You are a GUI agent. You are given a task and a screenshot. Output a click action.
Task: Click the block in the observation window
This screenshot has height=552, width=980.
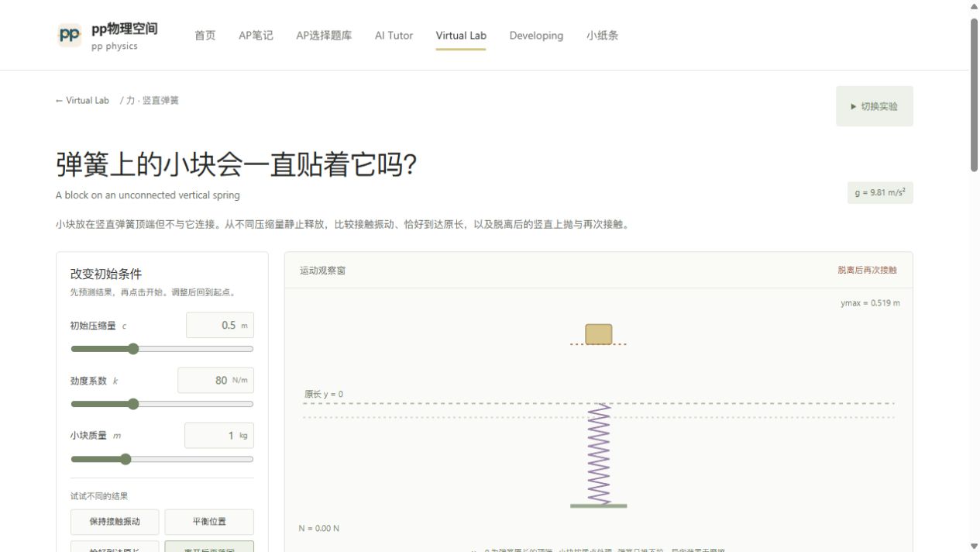click(x=599, y=334)
